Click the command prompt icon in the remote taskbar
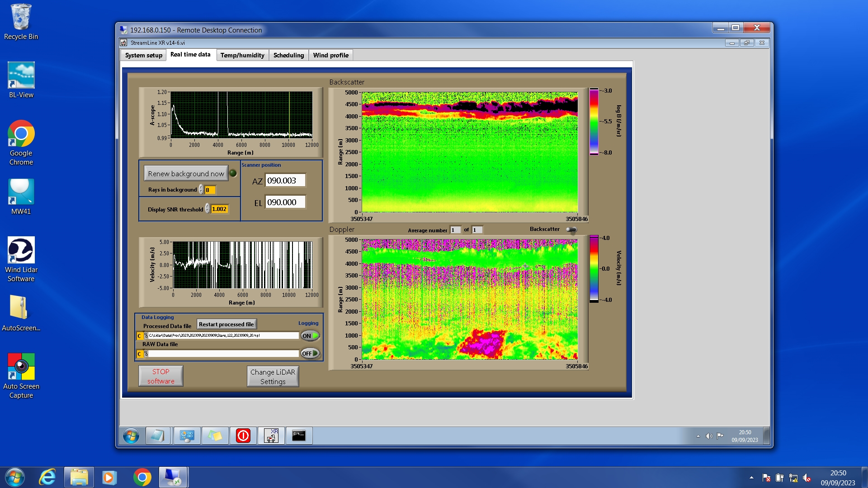Image resolution: width=868 pixels, height=488 pixels. pyautogui.click(x=299, y=436)
